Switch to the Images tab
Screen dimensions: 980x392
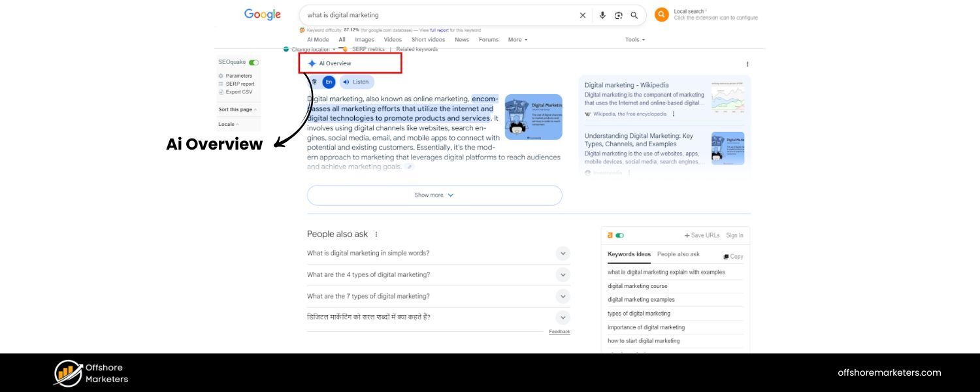point(365,40)
